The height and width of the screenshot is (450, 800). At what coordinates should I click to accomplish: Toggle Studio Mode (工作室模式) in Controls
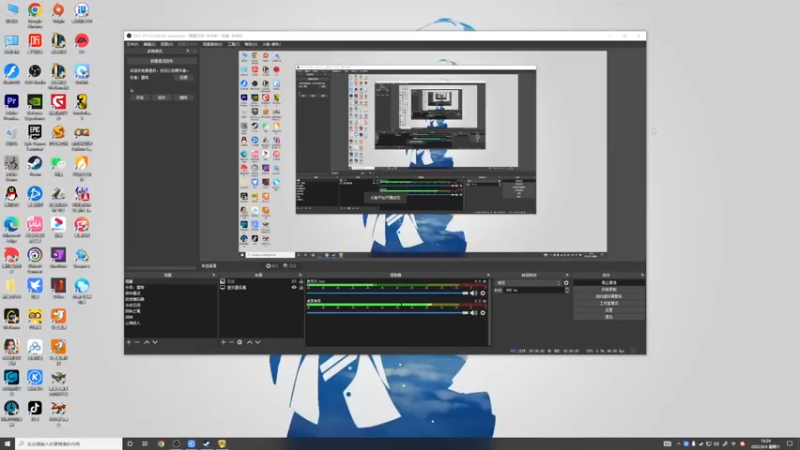[x=609, y=303]
